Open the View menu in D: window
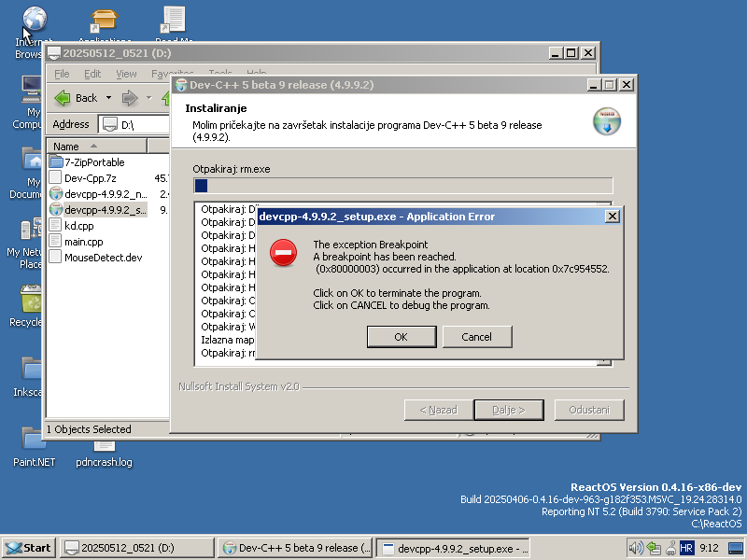The width and height of the screenshot is (747, 560). point(126,74)
